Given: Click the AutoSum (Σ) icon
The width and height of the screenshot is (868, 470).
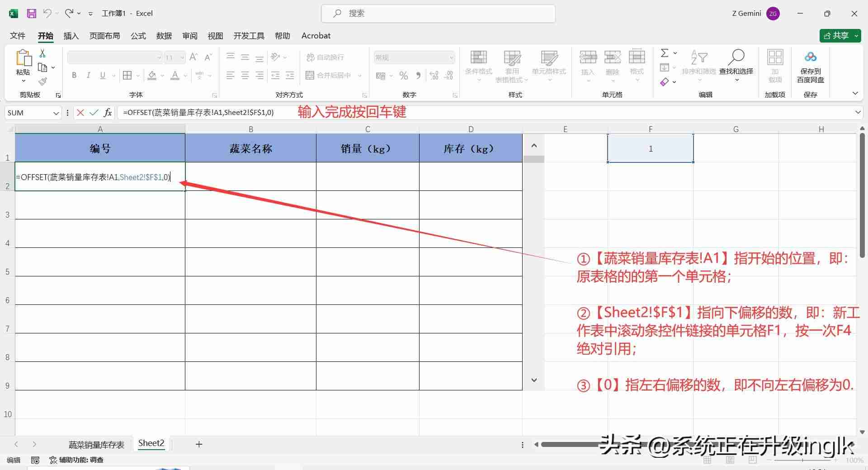Looking at the screenshot, I should pos(665,53).
